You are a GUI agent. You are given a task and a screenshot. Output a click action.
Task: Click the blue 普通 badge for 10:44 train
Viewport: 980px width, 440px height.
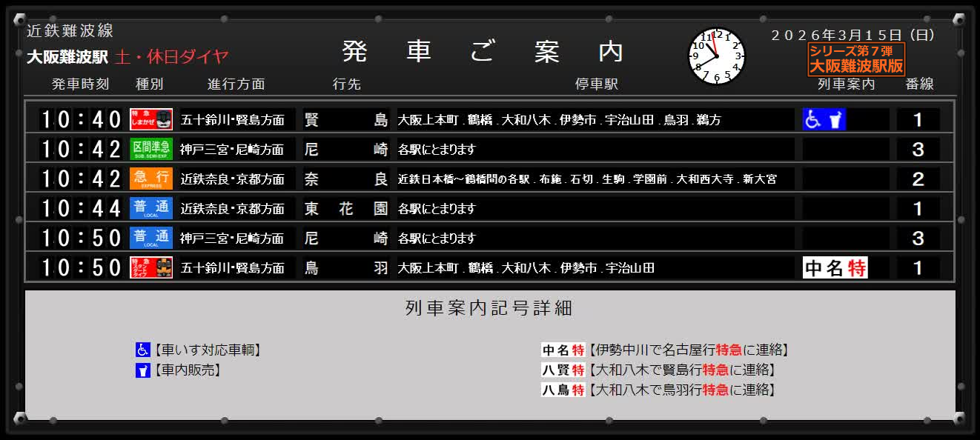click(151, 208)
